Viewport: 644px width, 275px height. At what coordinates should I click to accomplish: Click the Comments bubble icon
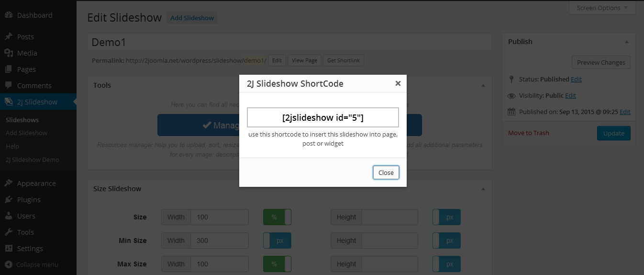point(9,85)
